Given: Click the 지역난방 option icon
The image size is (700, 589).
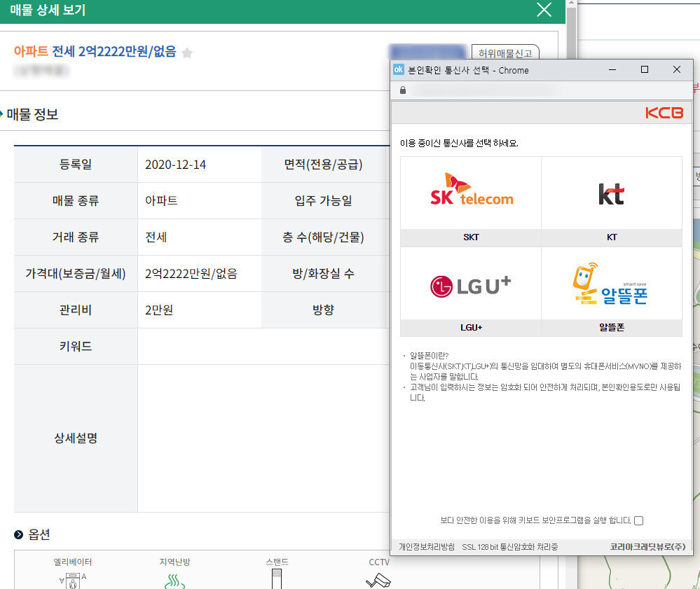Looking at the screenshot, I should [174, 581].
